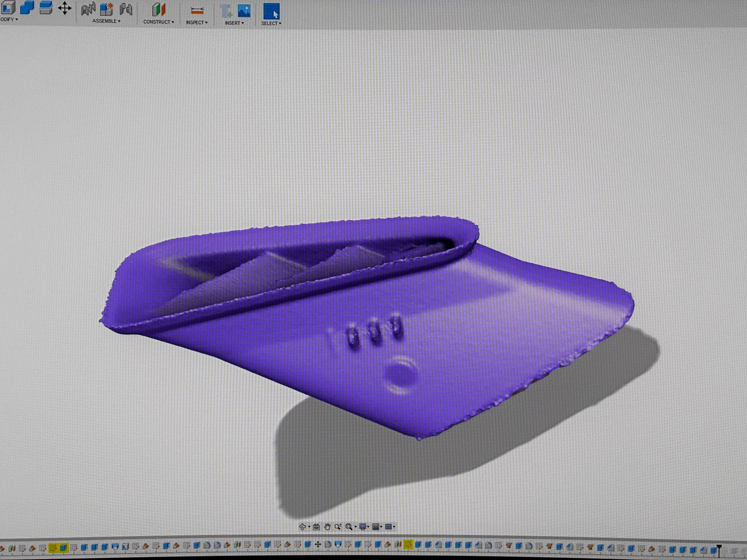Open the CONSTRUCT dropdown menu
This screenshot has width=747, height=560.
point(159,22)
